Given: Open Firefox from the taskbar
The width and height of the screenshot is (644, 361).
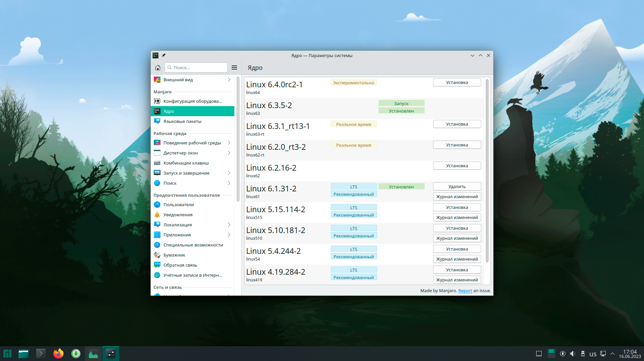Looking at the screenshot, I should click(x=58, y=354).
